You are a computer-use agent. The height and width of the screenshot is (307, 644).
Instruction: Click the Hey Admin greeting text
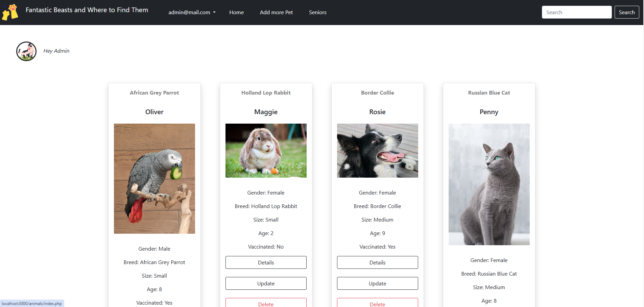[x=56, y=51]
